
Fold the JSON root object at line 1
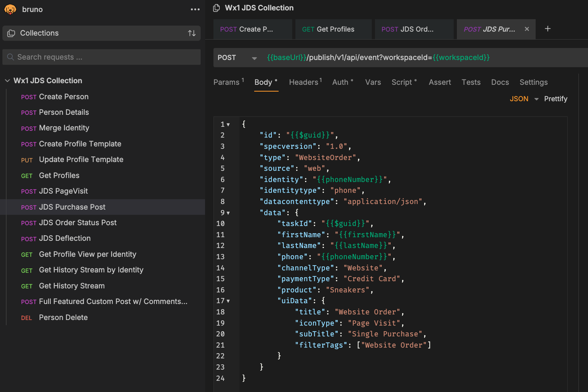(228, 125)
